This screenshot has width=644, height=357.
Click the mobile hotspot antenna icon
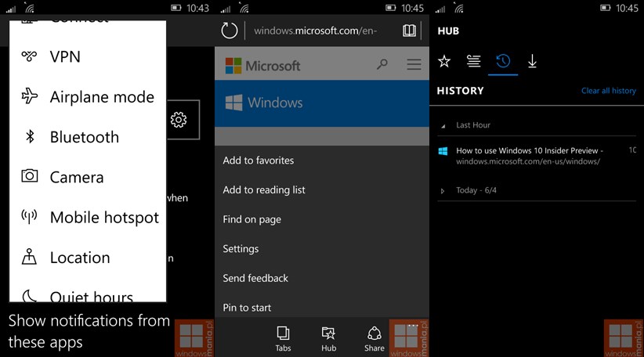pos(29,216)
